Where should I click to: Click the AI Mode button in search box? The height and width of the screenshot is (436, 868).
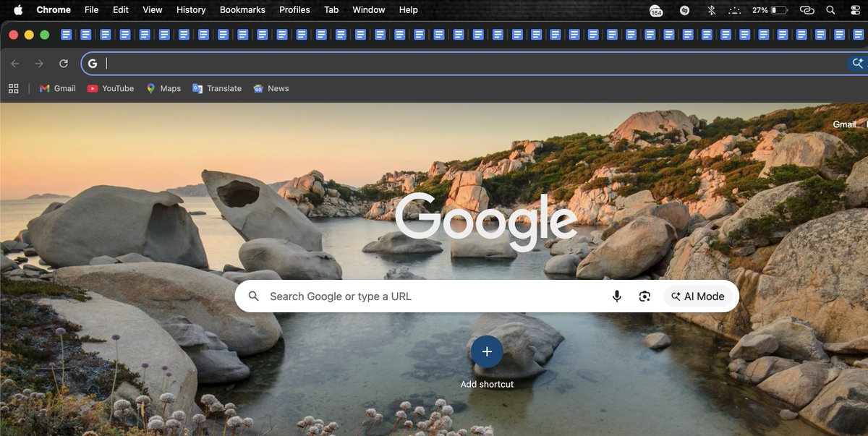pos(698,296)
